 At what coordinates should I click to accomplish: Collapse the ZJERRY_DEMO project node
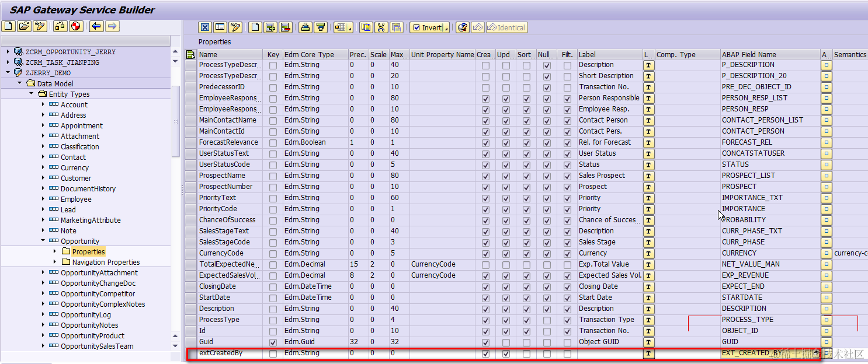pos(8,73)
